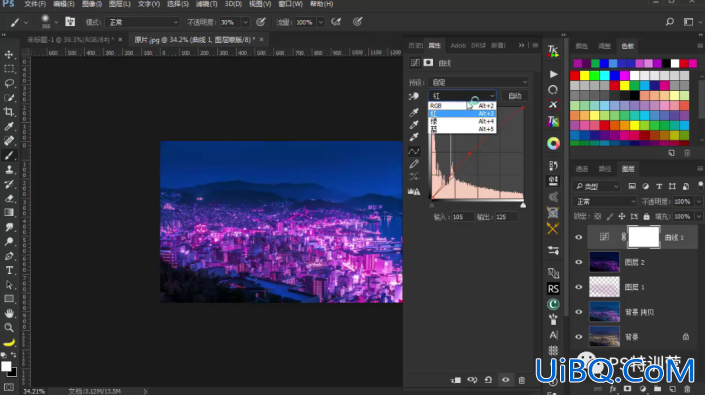This screenshot has width=705, height=395.
Task: Collapse the 红 channel dropdown in Curves
Action: coord(462,96)
